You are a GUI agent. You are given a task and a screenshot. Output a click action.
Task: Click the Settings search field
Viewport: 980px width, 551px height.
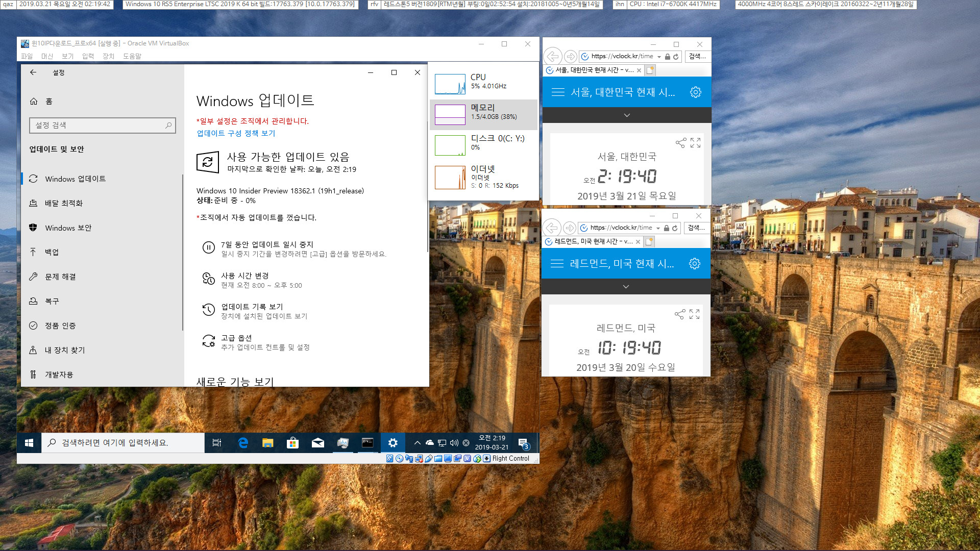pos(102,125)
